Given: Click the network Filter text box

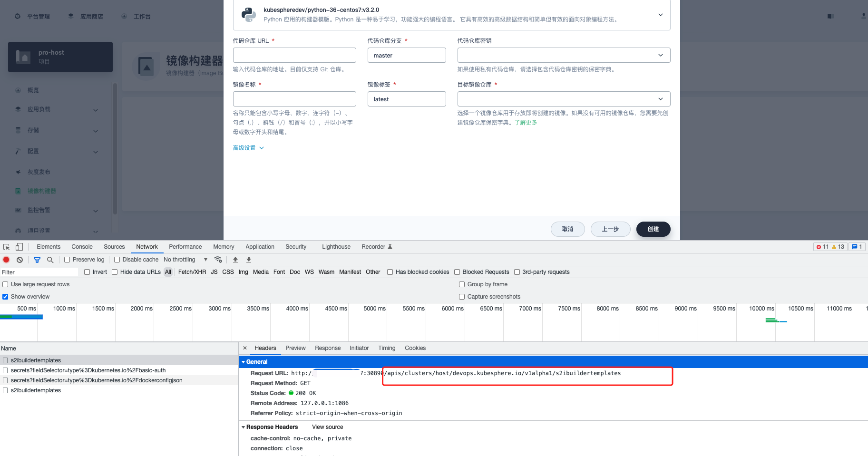Looking at the screenshot, I should pos(39,272).
